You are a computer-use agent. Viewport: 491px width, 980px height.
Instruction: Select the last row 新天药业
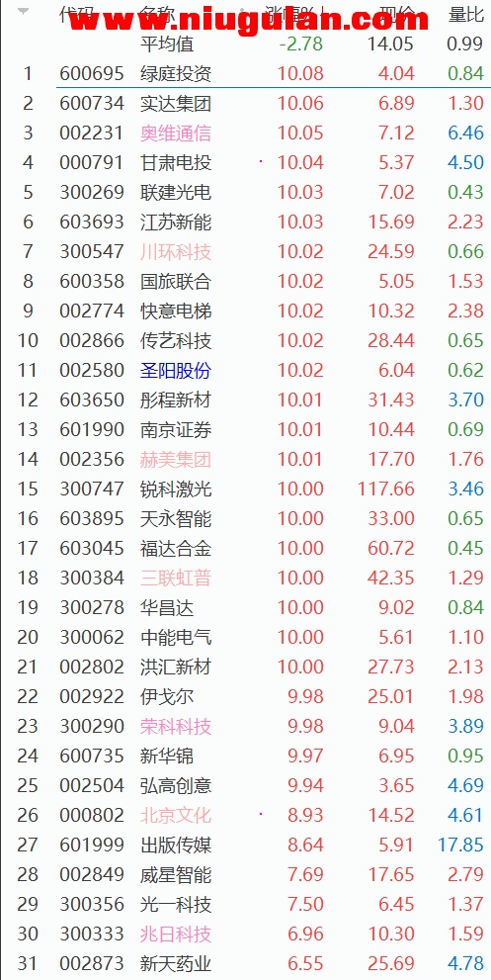245,964
